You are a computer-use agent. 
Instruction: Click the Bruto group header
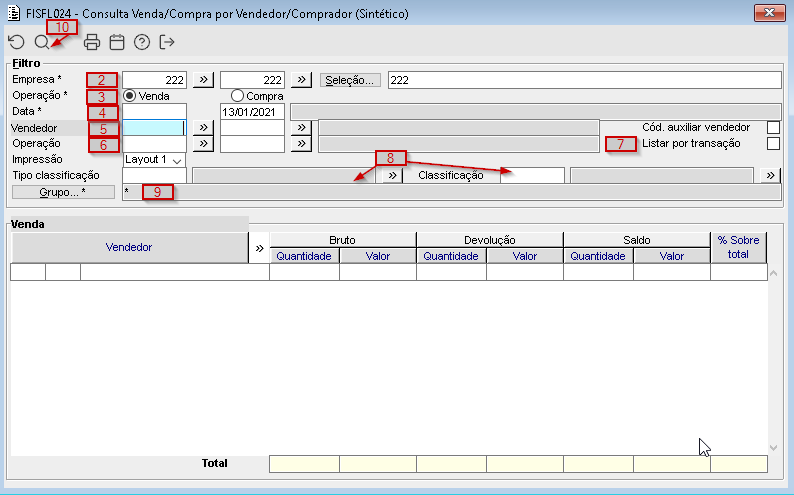342,240
